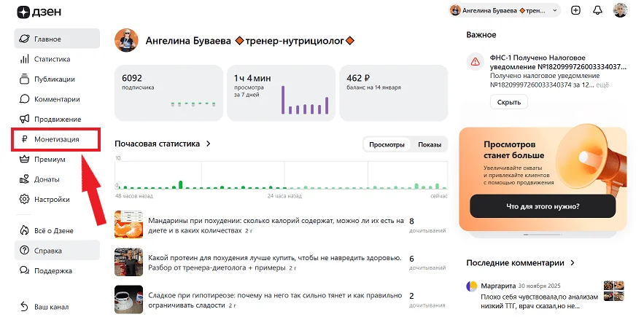Click the Всё о Дзене flame icon
Viewport: 644px width, 317px height.
(x=25, y=230)
